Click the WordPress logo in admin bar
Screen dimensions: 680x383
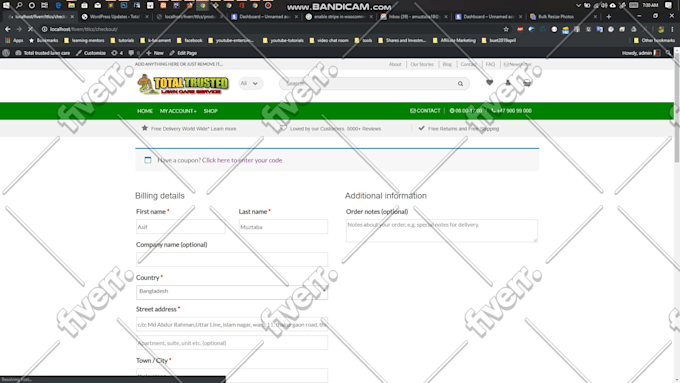pyautogui.click(x=6, y=53)
